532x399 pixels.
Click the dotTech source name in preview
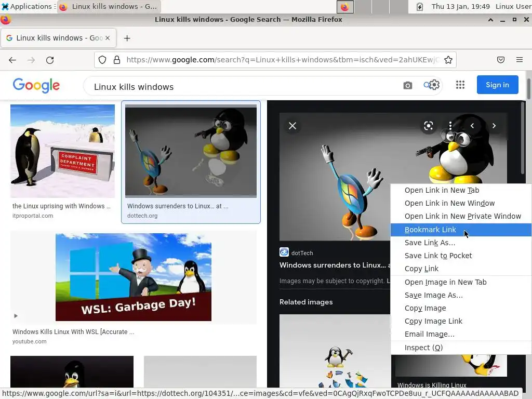302,253
